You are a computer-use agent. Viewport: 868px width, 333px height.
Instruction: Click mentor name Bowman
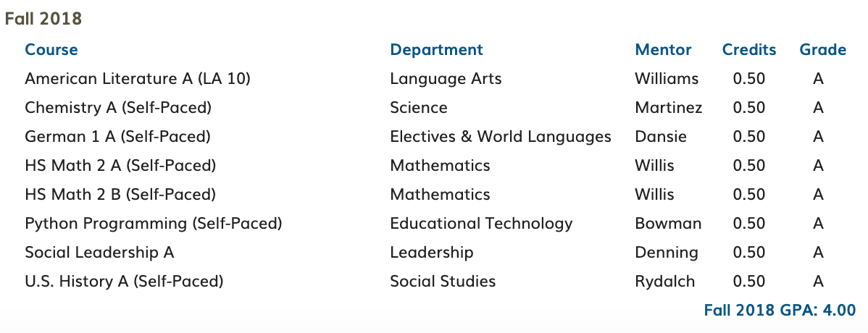tap(668, 224)
